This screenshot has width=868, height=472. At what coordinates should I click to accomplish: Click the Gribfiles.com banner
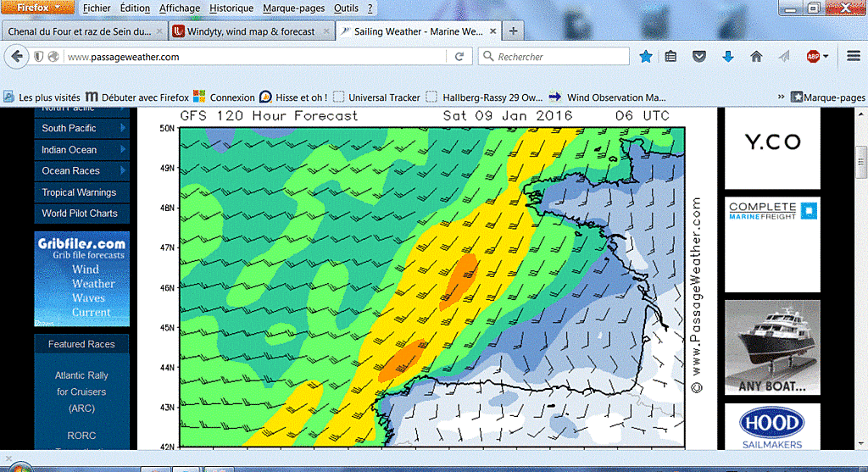[x=82, y=279]
